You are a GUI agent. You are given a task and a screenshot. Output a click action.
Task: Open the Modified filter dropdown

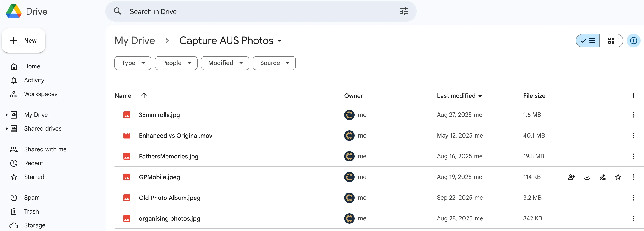(225, 63)
